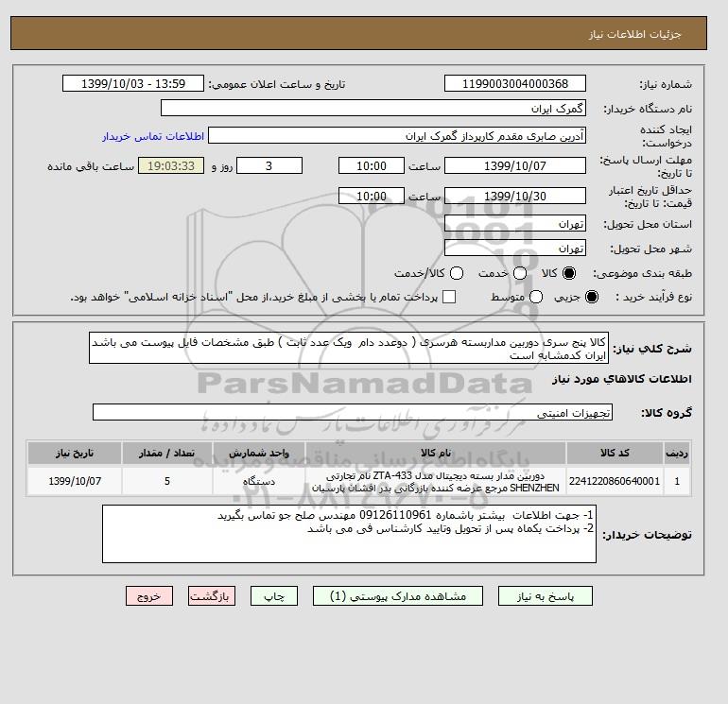Click the پاسخ به نیاز button
This screenshot has height=704, width=728.
coord(546,596)
